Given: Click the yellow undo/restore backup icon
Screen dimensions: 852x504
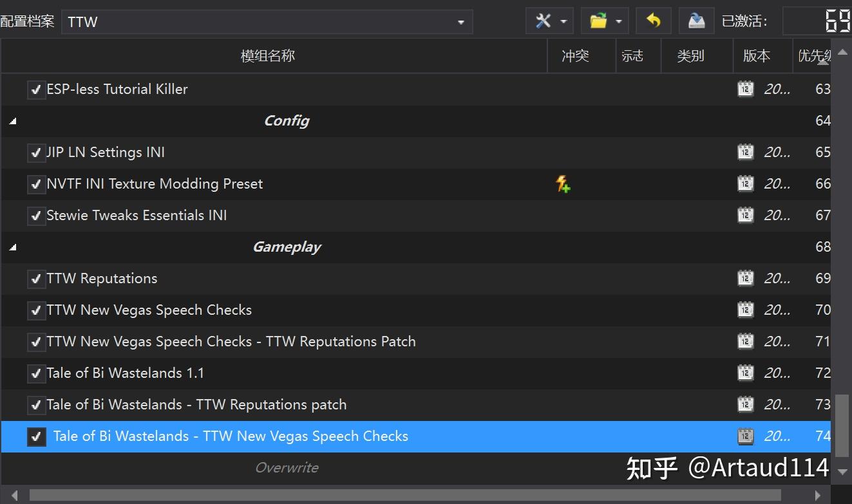Looking at the screenshot, I should pyautogui.click(x=653, y=20).
